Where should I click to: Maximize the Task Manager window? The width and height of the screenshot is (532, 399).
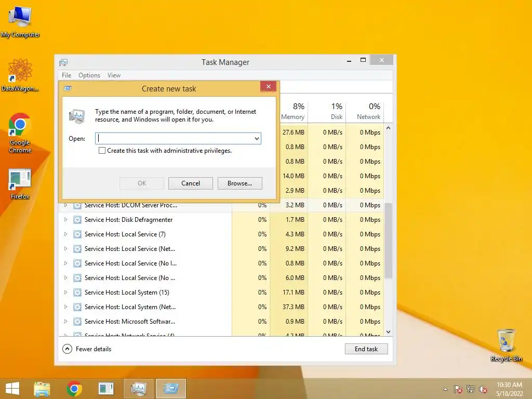pos(363,60)
